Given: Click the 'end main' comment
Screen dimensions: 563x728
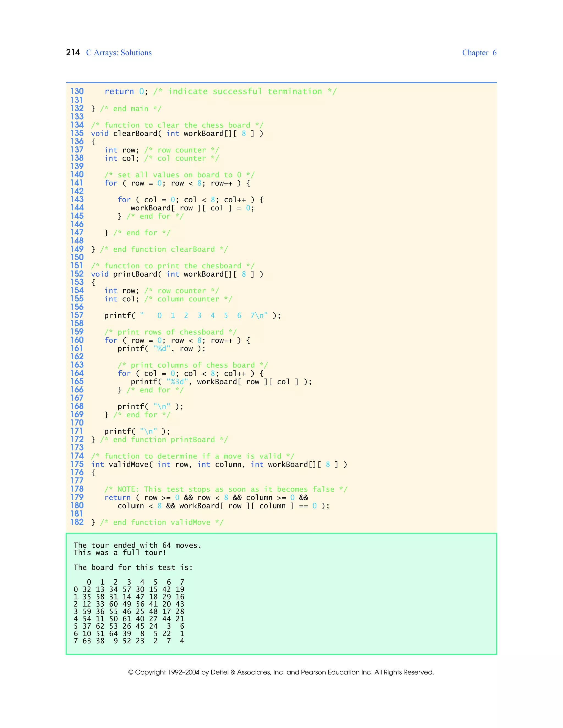Looking at the screenshot, I should pos(131,109).
